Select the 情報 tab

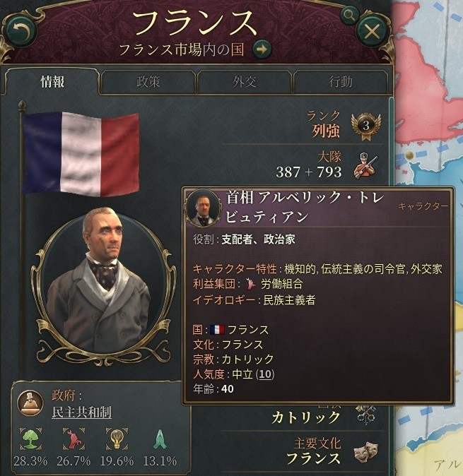pyautogui.click(x=52, y=82)
